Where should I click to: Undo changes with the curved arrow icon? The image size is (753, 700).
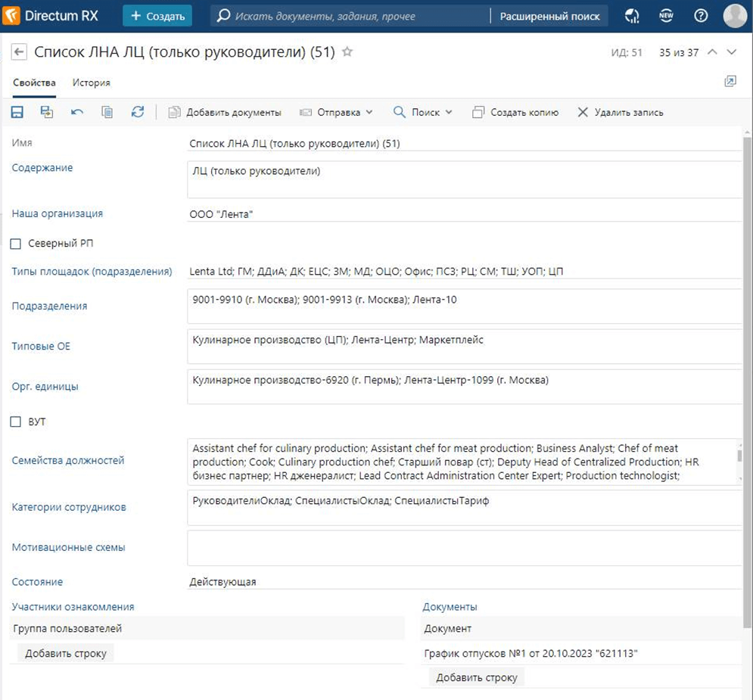pos(77,112)
